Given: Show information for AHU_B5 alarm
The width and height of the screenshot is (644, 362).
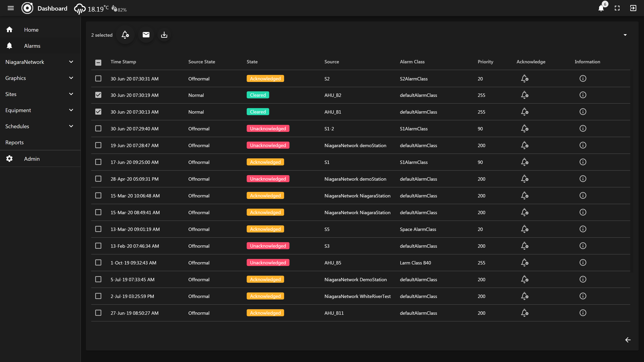Looking at the screenshot, I should (583, 263).
